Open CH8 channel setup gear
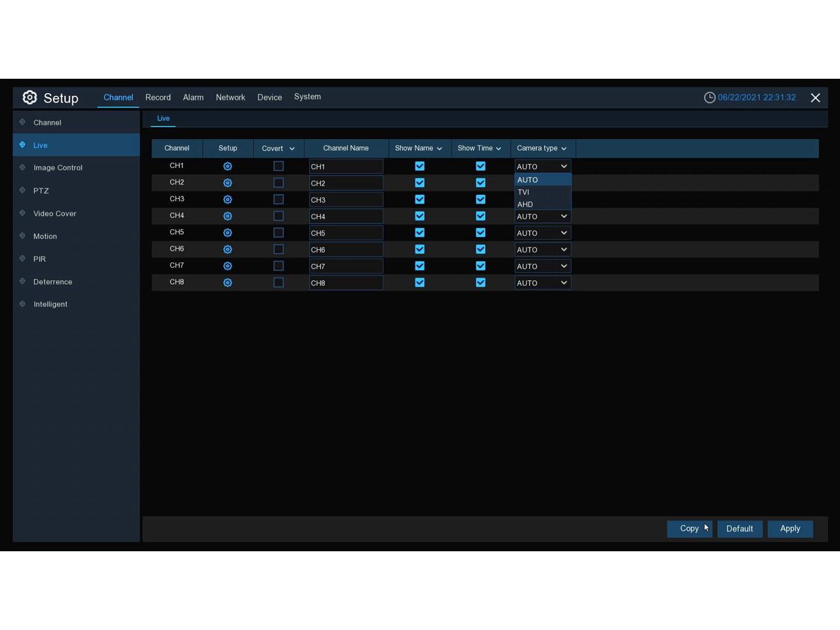This screenshot has width=840, height=630. pos(228,283)
